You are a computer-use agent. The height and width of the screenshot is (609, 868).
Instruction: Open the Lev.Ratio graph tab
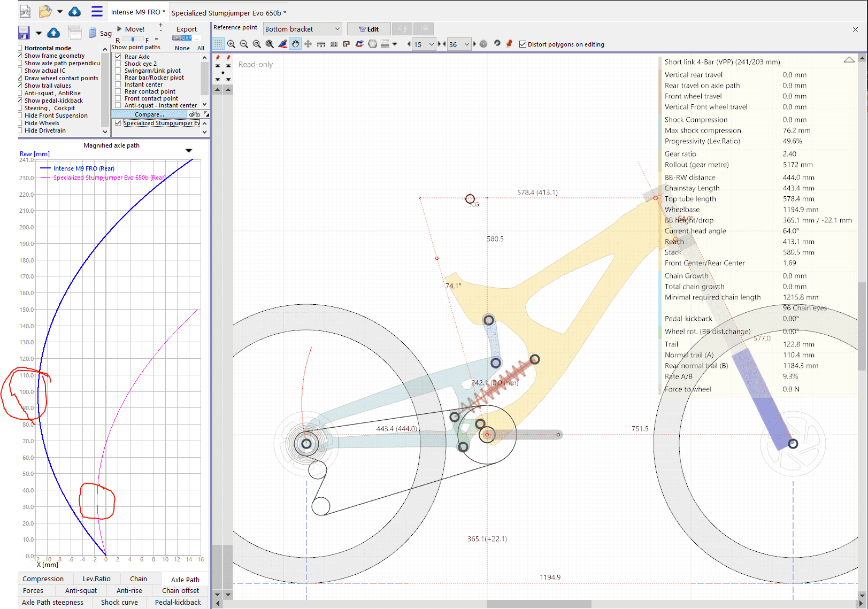click(97, 579)
